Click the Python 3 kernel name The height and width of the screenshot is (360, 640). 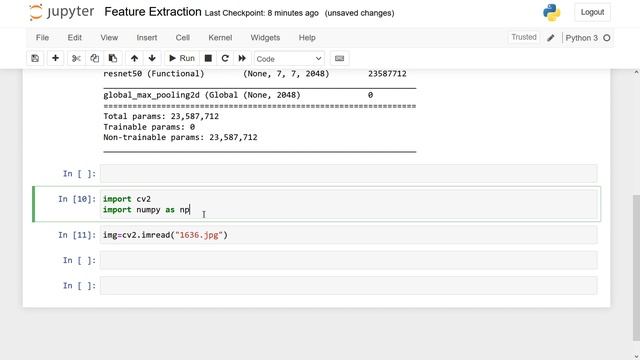pos(581,38)
